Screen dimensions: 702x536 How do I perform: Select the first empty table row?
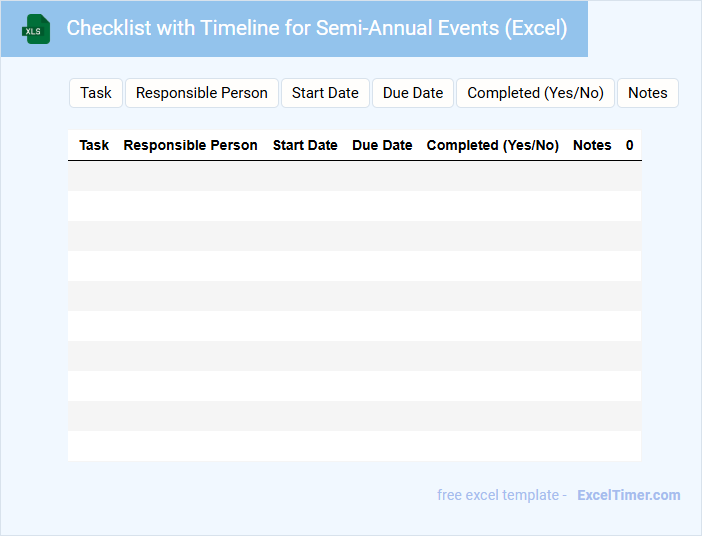point(354,176)
